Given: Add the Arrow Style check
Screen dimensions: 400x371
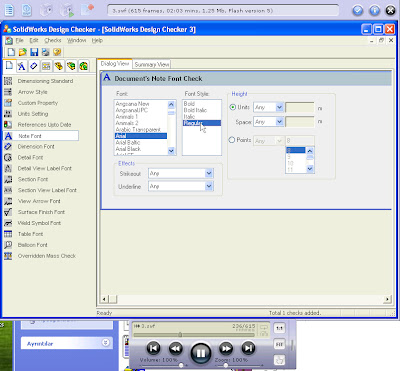Looking at the screenshot, I should point(32,92).
